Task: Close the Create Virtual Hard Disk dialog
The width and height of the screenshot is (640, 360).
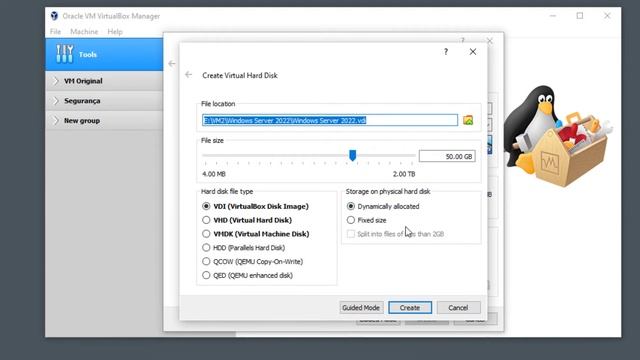Action: point(473,52)
